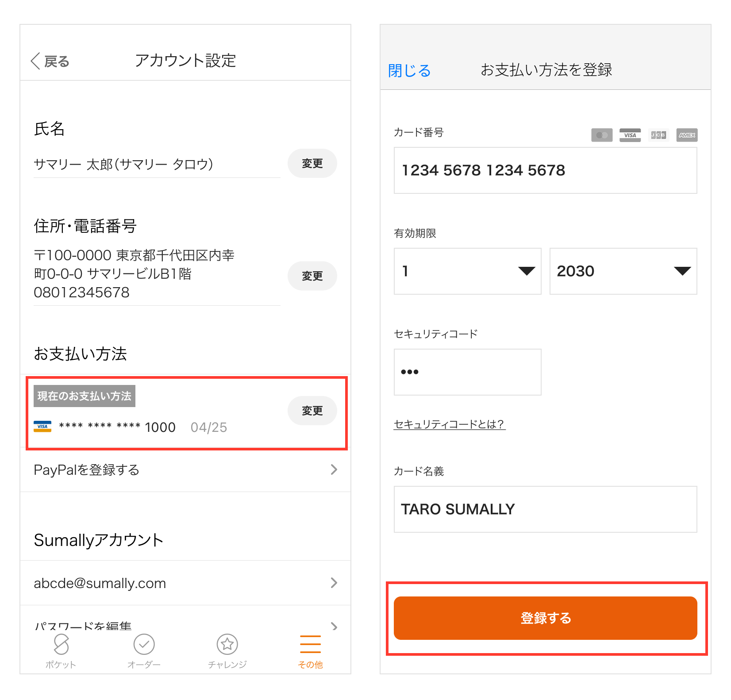Select the Mastercard card brand icon
Screen dimensions: 731x700
point(601,135)
